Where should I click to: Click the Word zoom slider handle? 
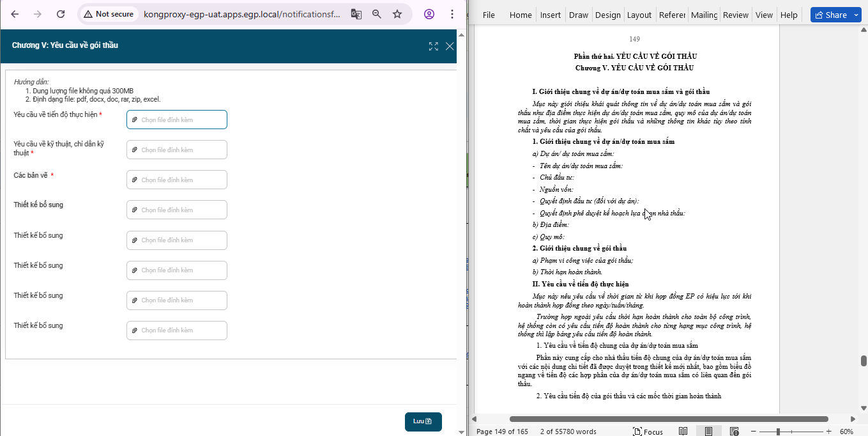tap(778, 432)
